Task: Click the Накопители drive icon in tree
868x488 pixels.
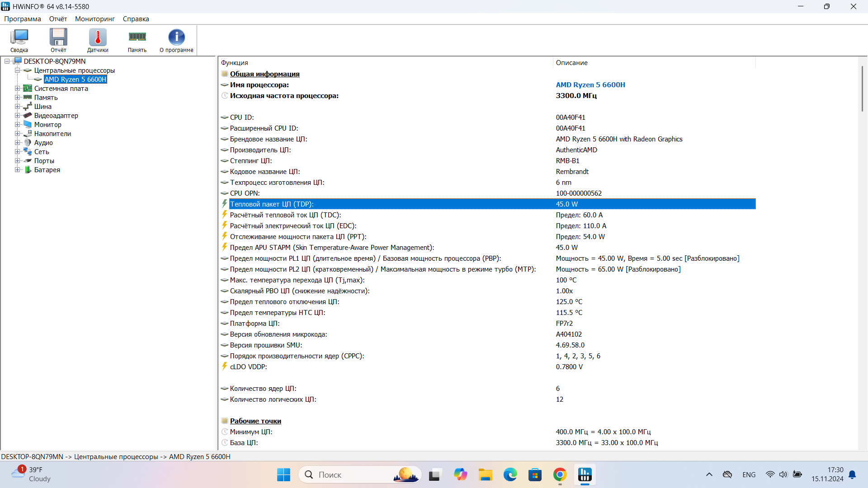Action: (28, 134)
